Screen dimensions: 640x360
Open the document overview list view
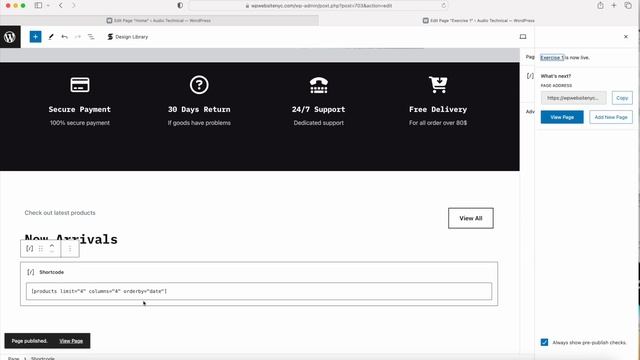pyautogui.click(x=91, y=37)
